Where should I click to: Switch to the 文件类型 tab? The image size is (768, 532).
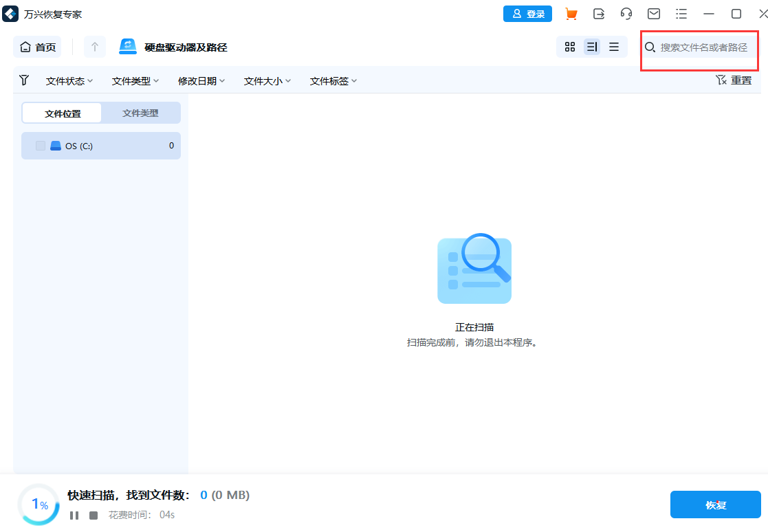[x=140, y=112]
